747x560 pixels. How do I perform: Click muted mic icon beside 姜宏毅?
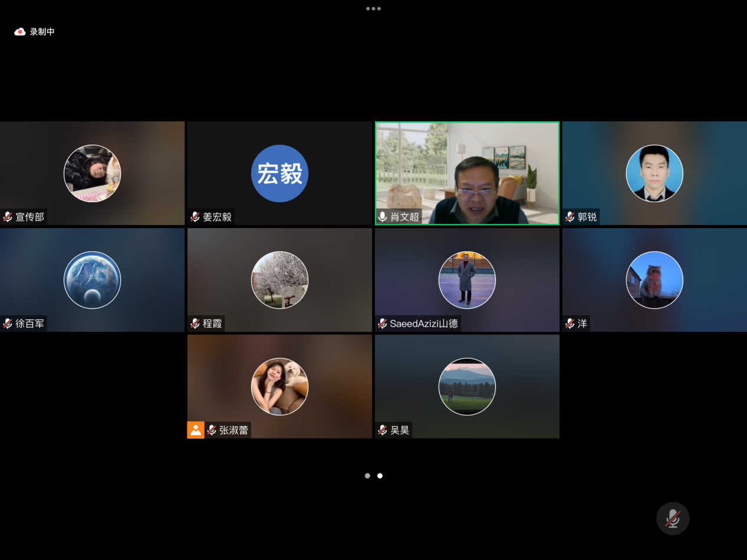(x=195, y=217)
